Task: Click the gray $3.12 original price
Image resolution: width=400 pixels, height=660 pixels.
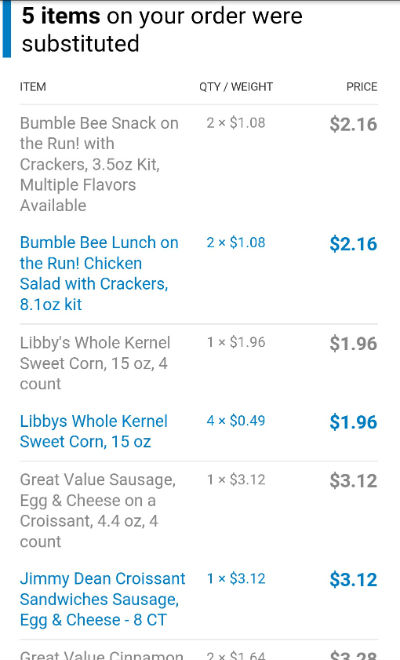Action: pyautogui.click(x=353, y=481)
